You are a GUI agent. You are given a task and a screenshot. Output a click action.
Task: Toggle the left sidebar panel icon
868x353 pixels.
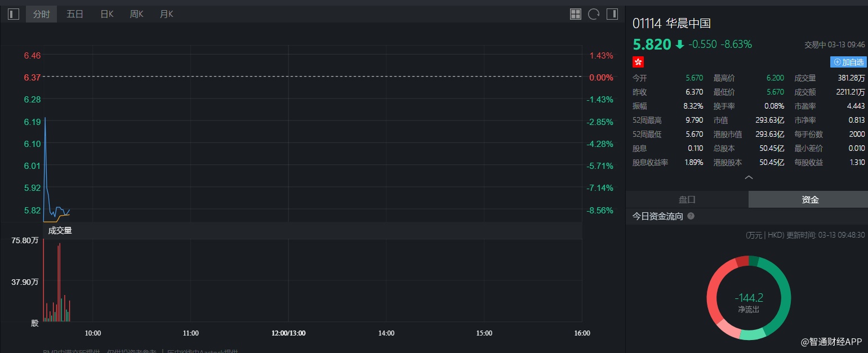click(x=14, y=14)
